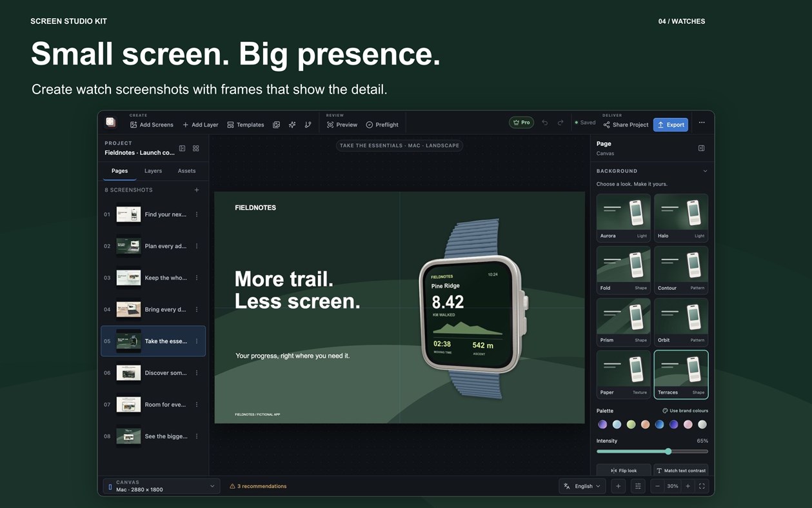Select screenshot 01 Find your nex...
This screenshot has height=508, width=812.
pyautogui.click(x=153, y=214)
